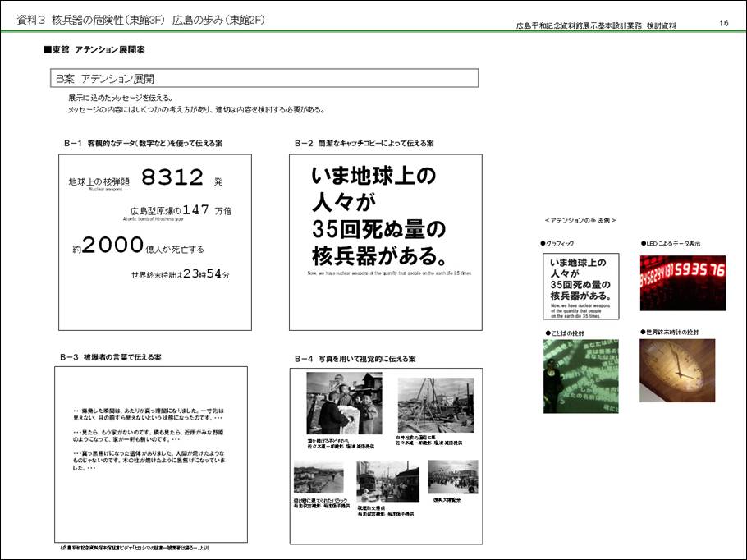Click the caption under the riverbank barracks photo
This screenshot has width=747, height=560.
tap(322, 503)
